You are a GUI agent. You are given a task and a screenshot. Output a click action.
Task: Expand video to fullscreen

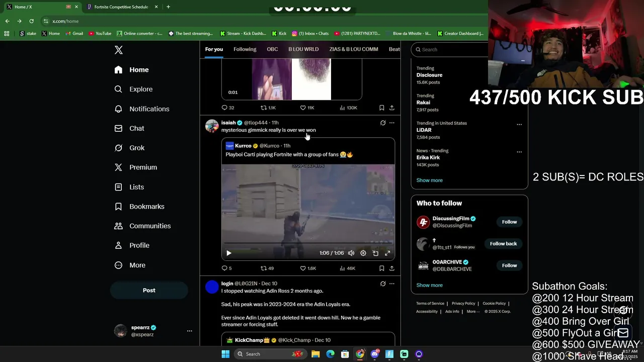(387, 253)
